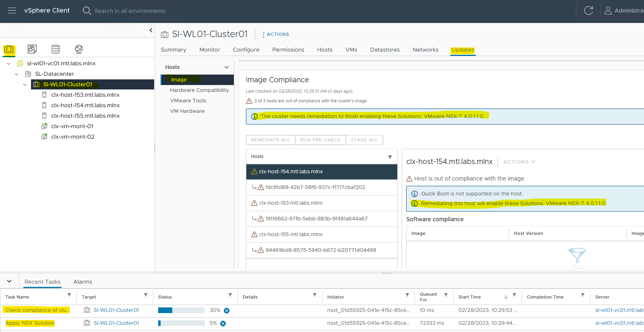Select clx-host-155 row in compliance Hosts list
The image size is (644, 332).
(x=322, y=234)
